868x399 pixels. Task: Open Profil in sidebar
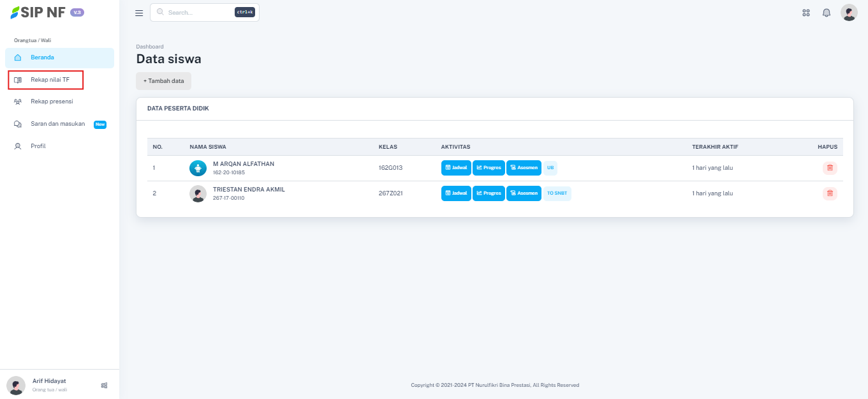tap(38, 146)
